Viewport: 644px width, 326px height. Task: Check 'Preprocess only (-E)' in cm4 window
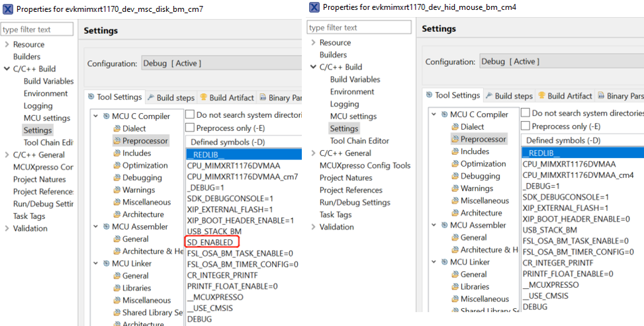tap(526, 126)
